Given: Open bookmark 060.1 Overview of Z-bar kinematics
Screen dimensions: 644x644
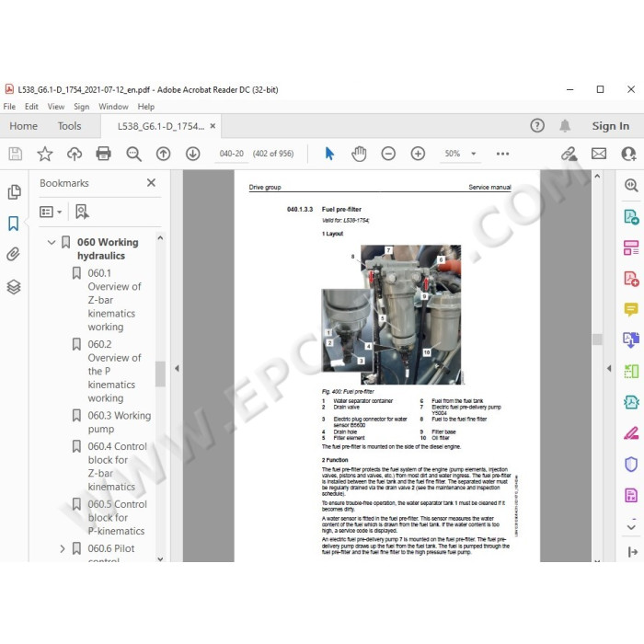Looking at the screenshot, I should click(114, 300).
